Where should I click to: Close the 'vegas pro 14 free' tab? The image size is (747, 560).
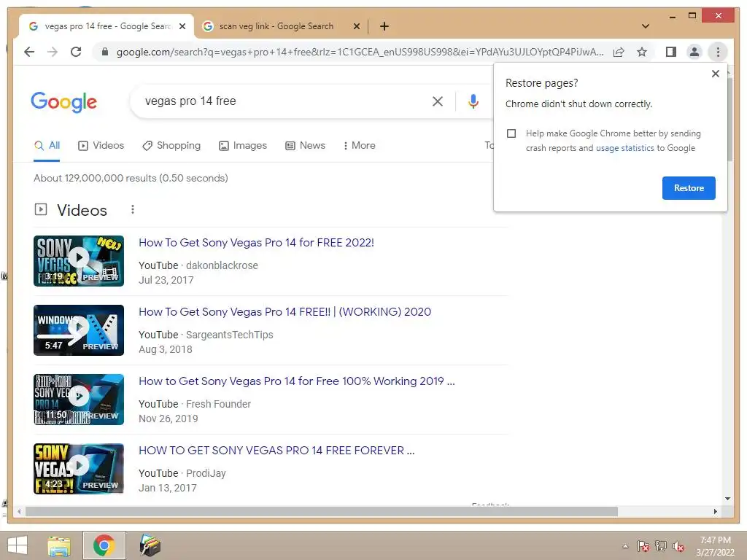point(182,26)
